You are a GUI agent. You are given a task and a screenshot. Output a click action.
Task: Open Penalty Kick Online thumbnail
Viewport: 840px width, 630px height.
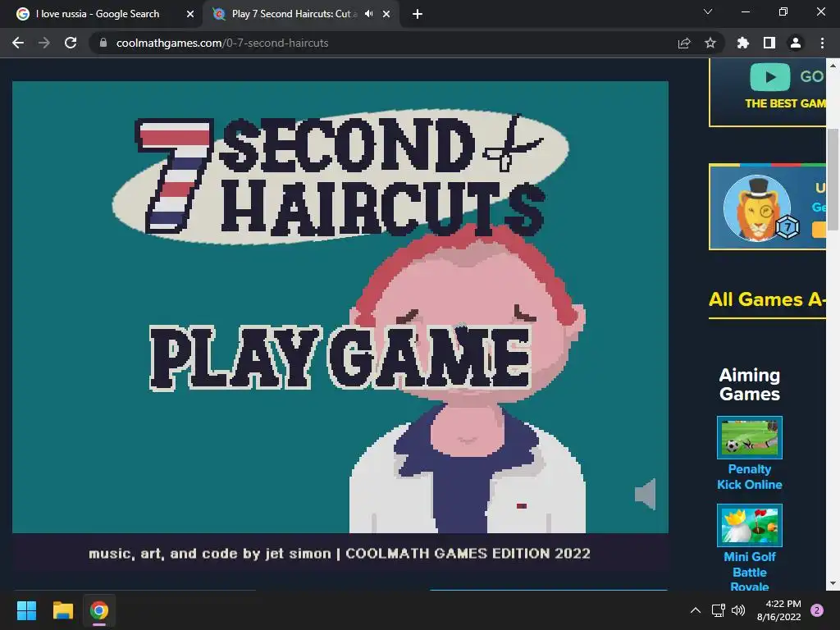750,437
